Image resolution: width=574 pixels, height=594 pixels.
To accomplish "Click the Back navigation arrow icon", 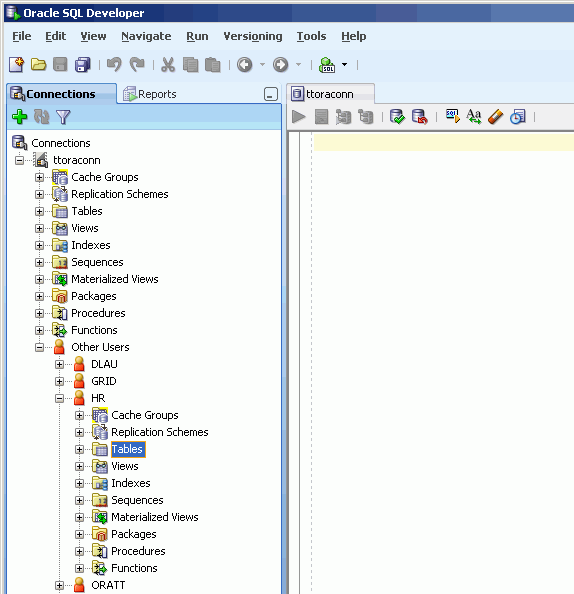I will 245,65.
